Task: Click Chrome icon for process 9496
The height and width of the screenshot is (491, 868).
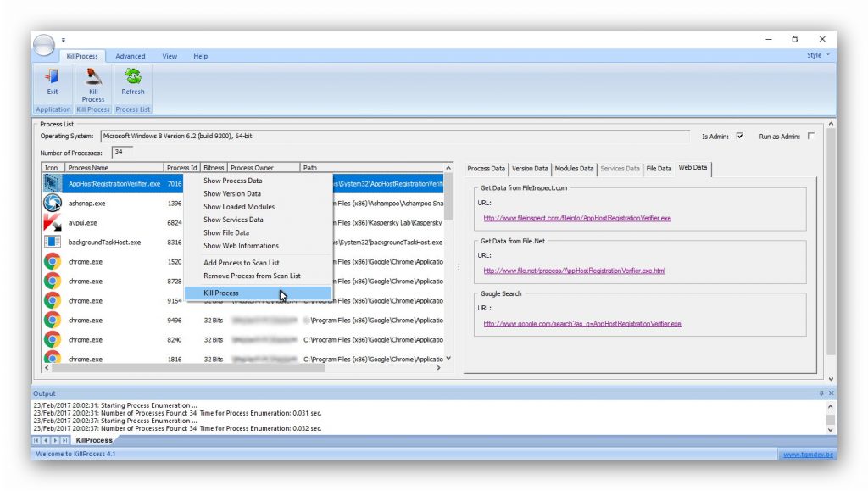Action: (x=53, y=320)
